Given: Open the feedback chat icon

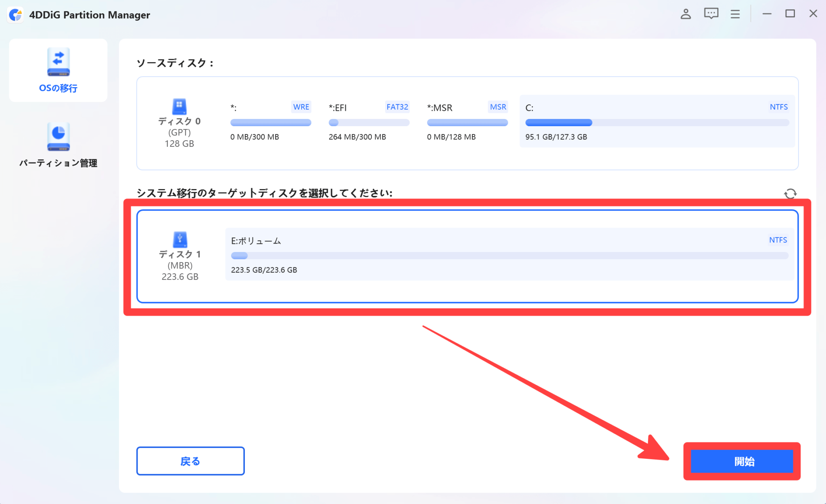Looking at the screenshot, I should tap(711, 14).
